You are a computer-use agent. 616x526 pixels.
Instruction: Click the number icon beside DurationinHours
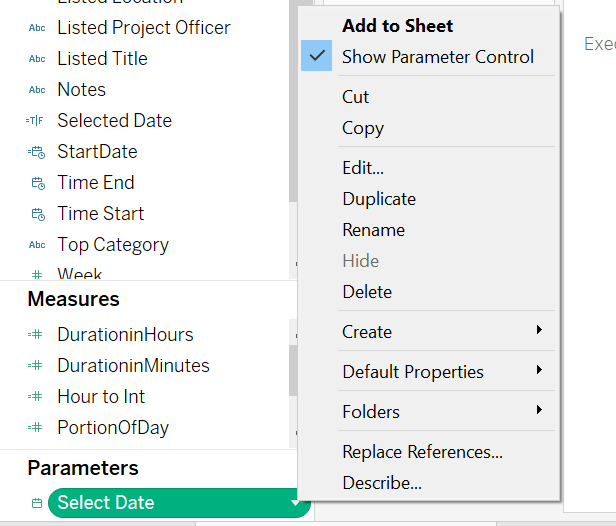[x=36, y=335]
